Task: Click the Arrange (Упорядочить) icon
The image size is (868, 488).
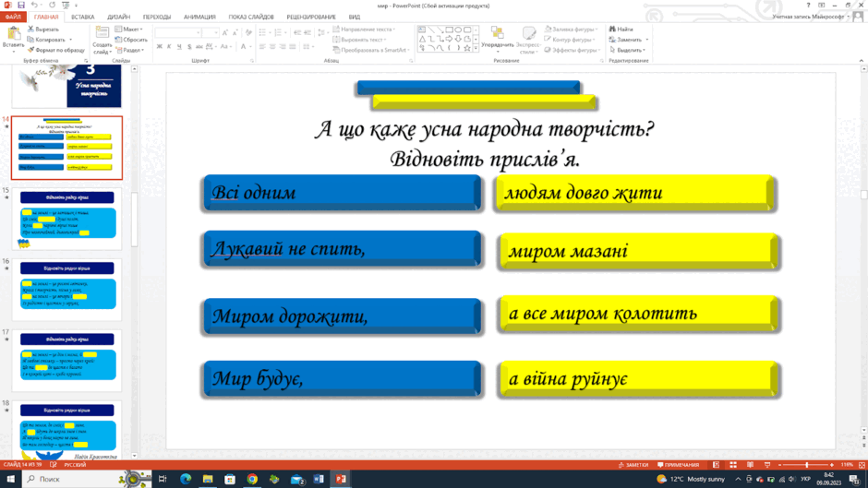Action: (x=497, y=33)
